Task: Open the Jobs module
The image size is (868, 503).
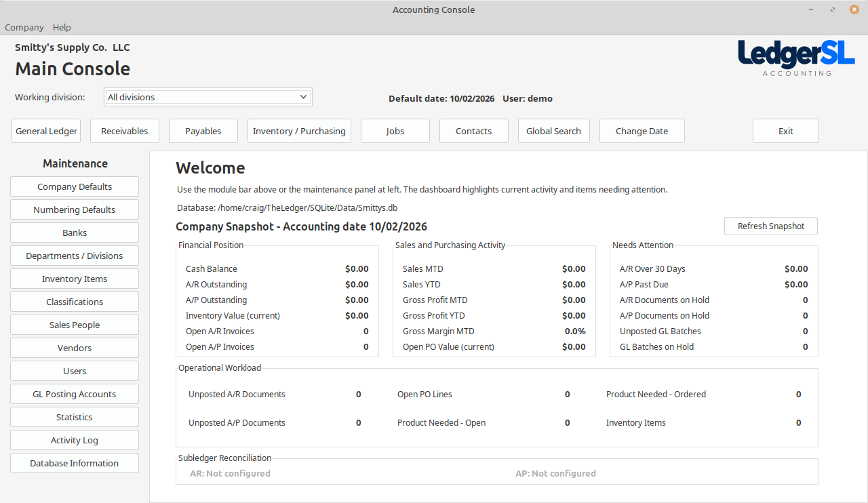Action: click(x=395, y=132)
